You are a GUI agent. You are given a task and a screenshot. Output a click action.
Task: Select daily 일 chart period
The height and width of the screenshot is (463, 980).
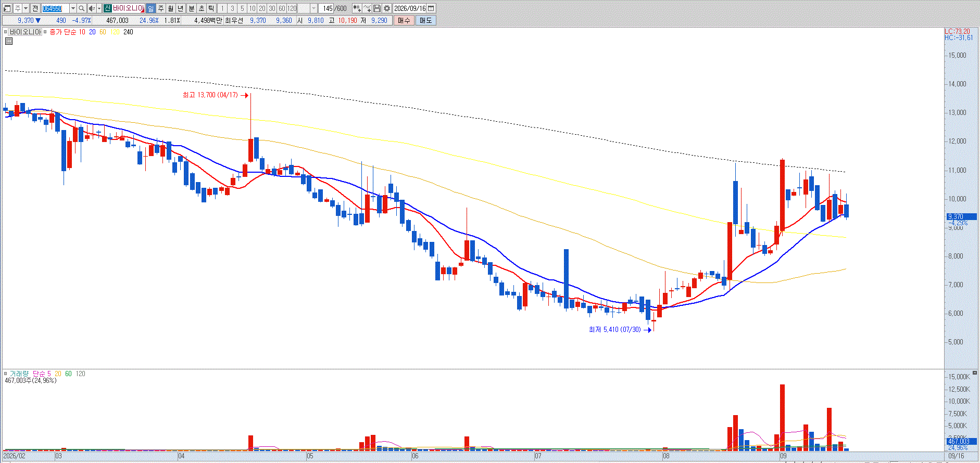point(151,8)
